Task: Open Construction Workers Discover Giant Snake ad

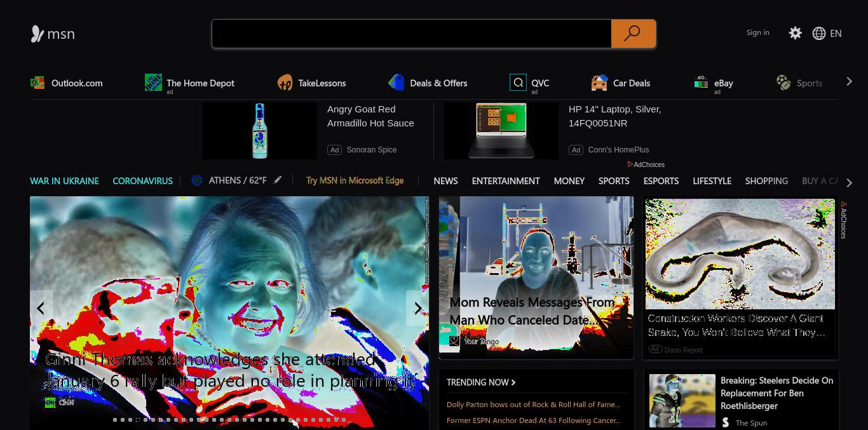Action: (x=736, y=325)
